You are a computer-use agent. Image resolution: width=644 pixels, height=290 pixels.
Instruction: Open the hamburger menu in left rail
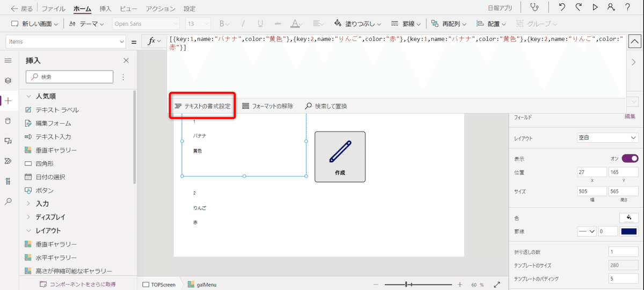coord(8,61)
